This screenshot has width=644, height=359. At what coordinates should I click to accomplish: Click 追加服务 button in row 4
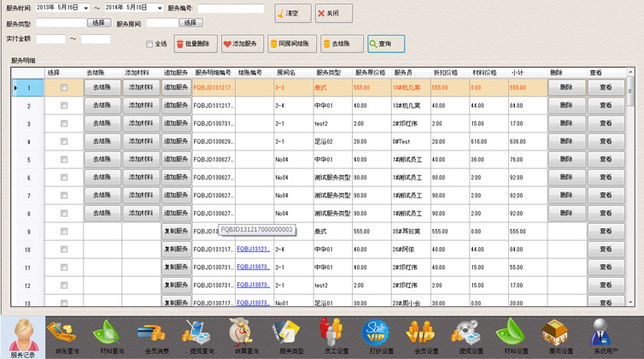tap(176, 141)
